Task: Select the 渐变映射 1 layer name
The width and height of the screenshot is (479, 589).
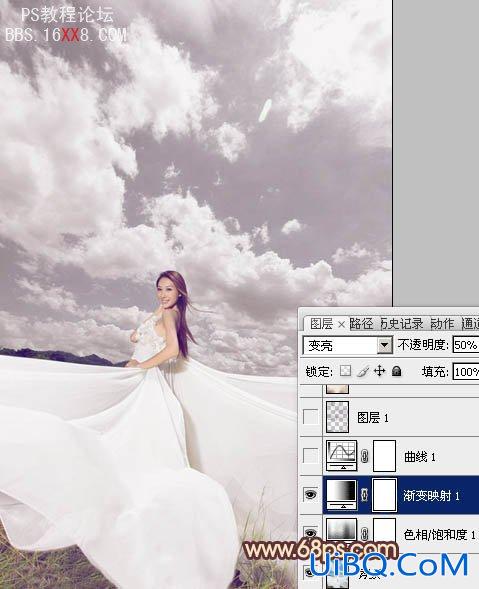Action: click(431, 496)
